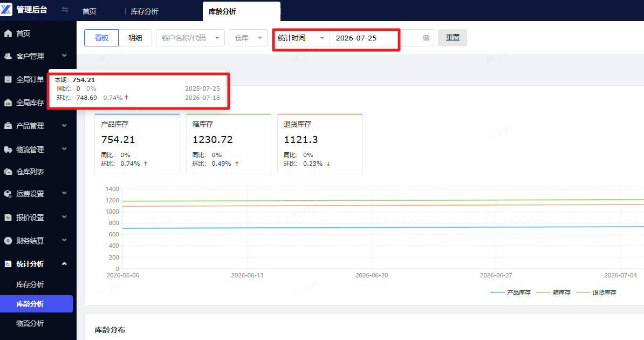
Task: Open 库存分析 in sidebar submenu
Action: coord(30,284)
